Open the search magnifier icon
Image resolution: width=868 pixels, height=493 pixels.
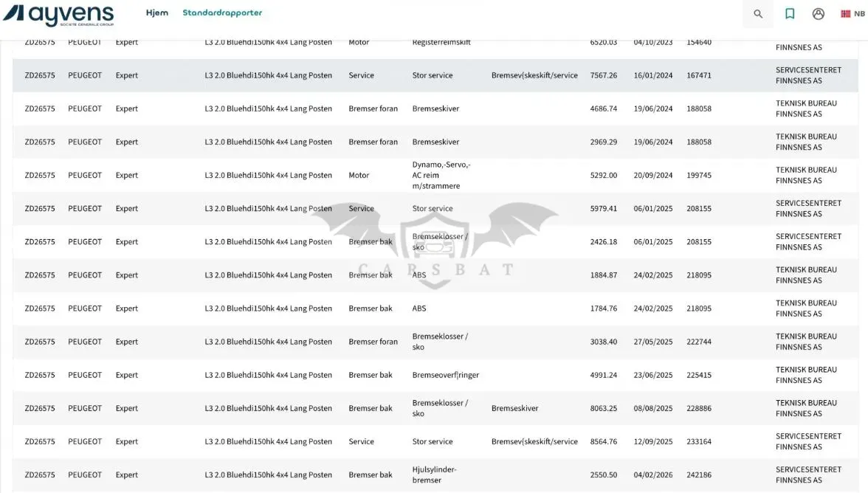point(758,14)
